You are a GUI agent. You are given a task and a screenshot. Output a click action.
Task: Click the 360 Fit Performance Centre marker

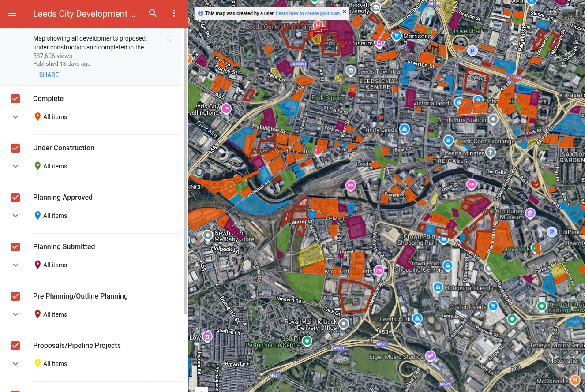pyautogui.click(x=307, y=341)
